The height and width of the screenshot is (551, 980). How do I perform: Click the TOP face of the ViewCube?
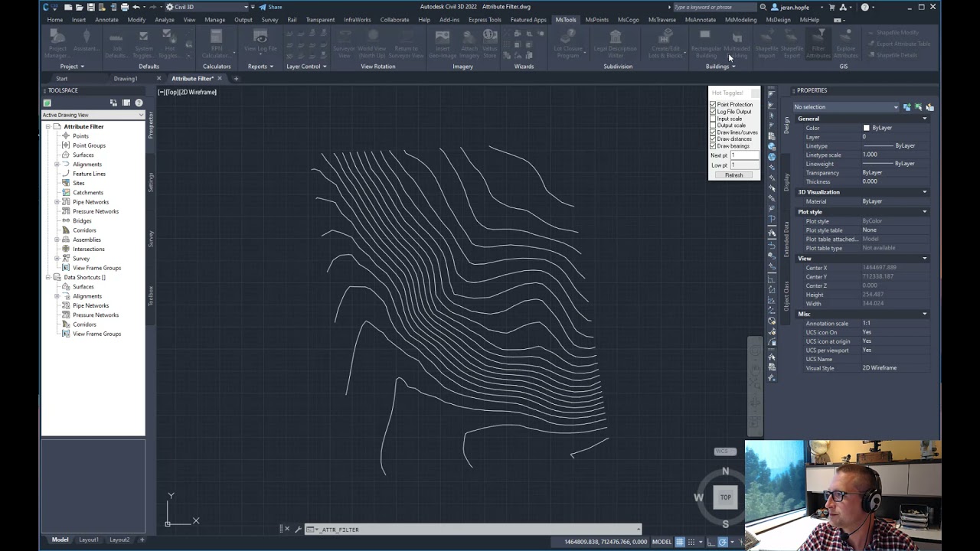[x=725, y=497]
